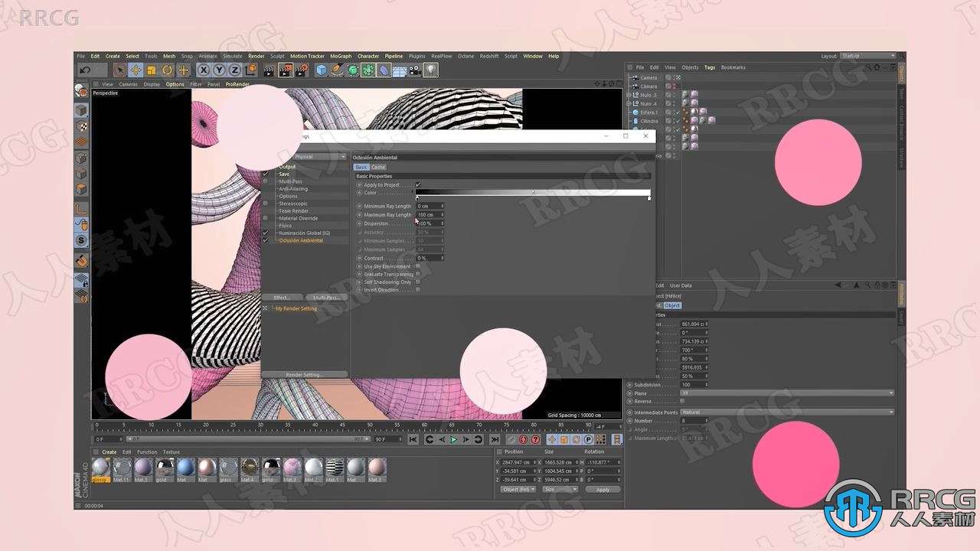Open the Intermediate Points dropdown

(x=786, y=412)
